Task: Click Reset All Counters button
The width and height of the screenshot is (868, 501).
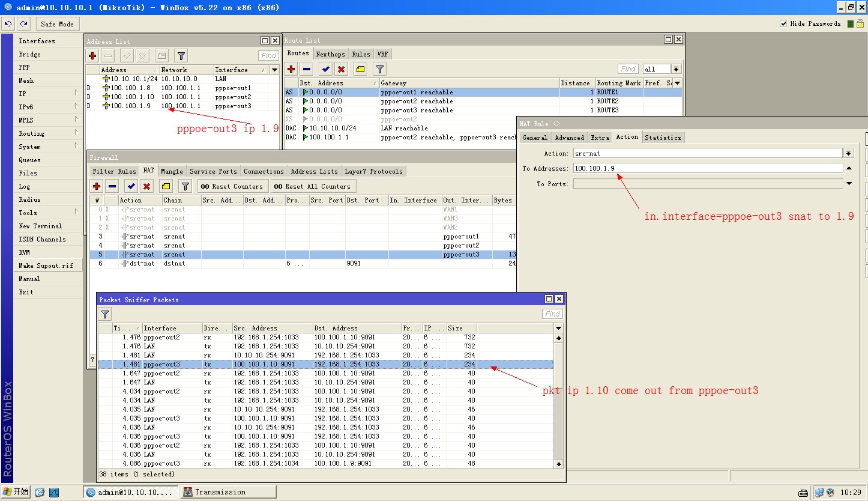Action: pyautogui.click(x=313, y=186)
